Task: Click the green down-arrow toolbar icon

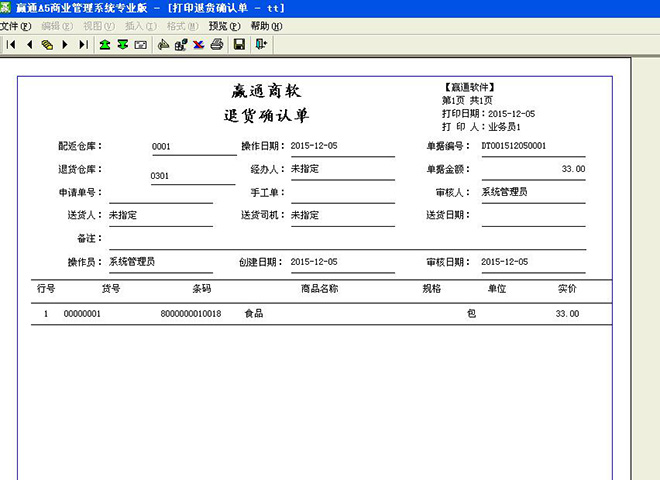Action: tap(123, 45)
